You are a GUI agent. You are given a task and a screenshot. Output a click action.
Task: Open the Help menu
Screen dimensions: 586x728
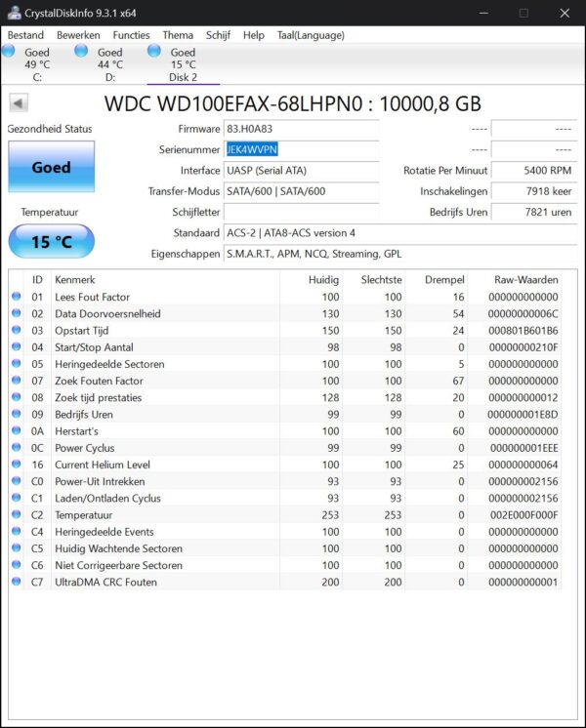253,35
